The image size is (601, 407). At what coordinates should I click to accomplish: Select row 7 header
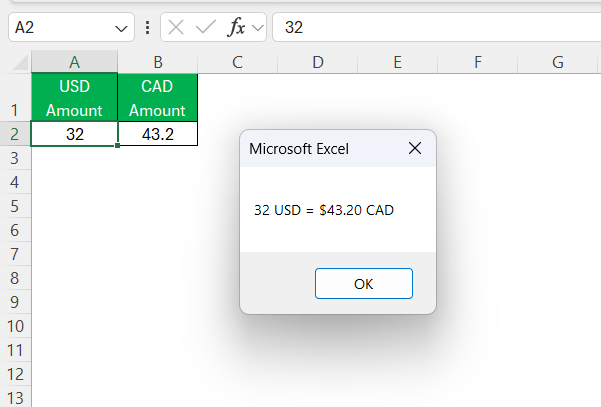pos(15,254)
